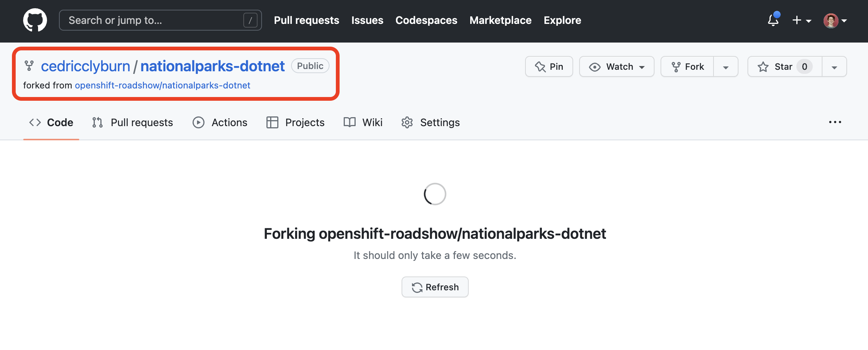Expand the dropdown arrow beside Fork
Image resolution: width=868 pixels, height=350 pixels.
(726, 67)
